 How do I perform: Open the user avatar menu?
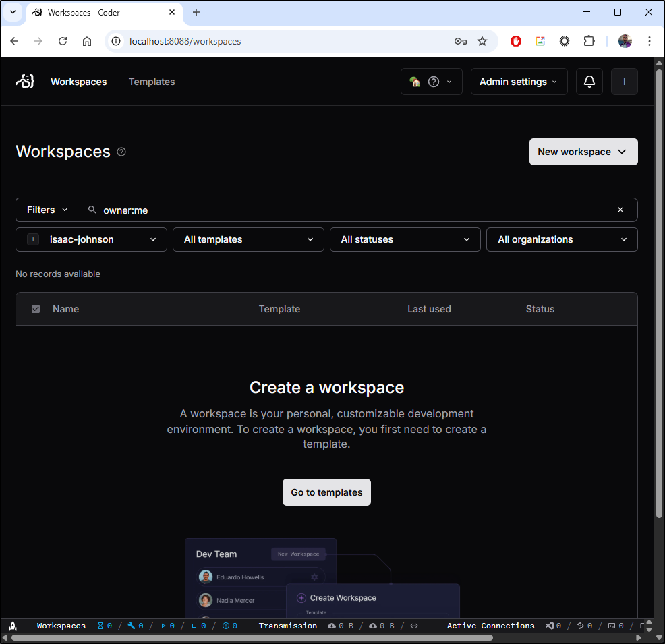(624, 82)
